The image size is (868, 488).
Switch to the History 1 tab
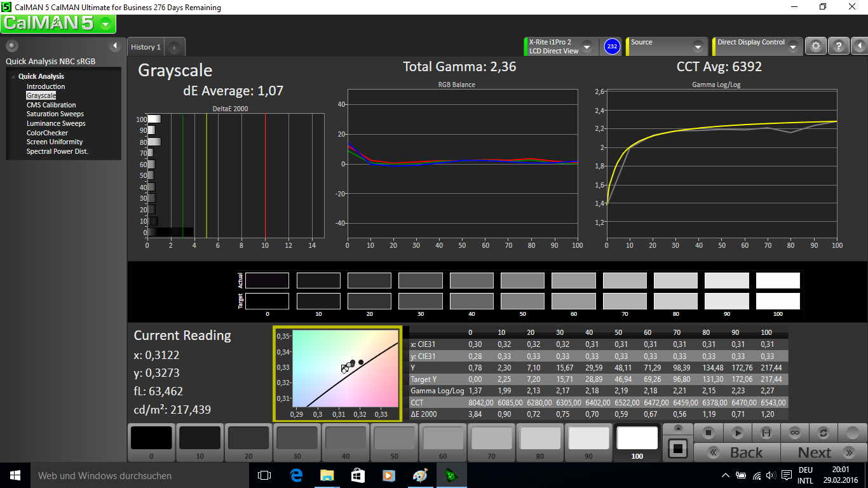(x=146, y=47)
